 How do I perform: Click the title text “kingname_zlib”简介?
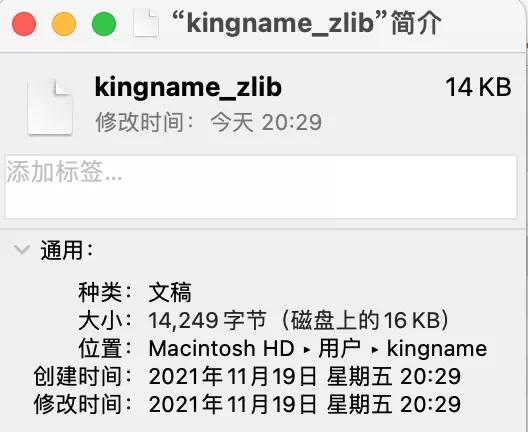[306, 24]
